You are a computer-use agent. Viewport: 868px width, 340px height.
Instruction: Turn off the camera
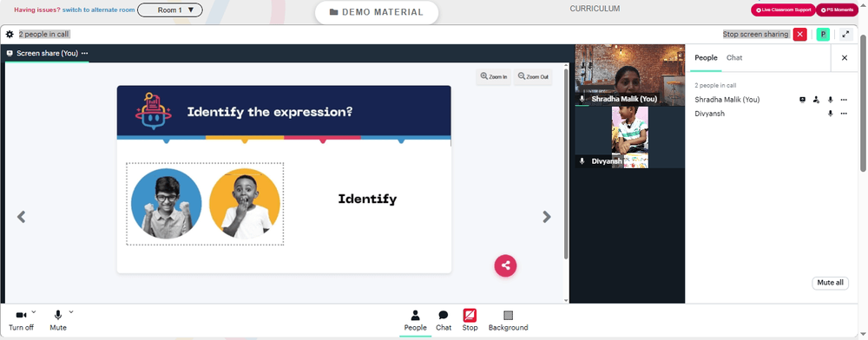click(x=21, y=320)
